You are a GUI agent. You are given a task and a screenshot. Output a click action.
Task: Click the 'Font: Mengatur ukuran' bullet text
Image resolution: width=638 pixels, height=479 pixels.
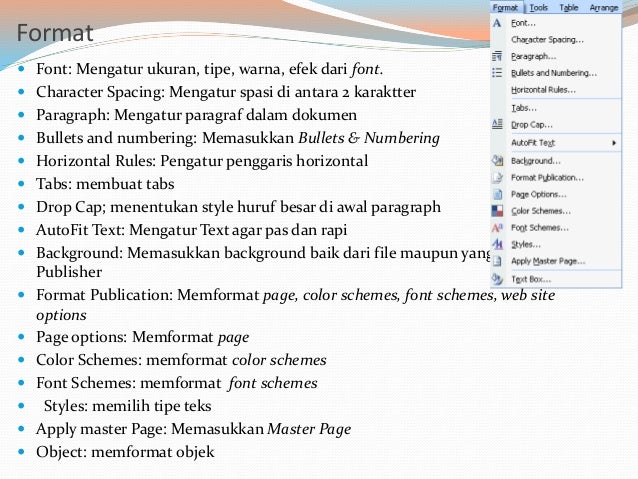[210, 69]
